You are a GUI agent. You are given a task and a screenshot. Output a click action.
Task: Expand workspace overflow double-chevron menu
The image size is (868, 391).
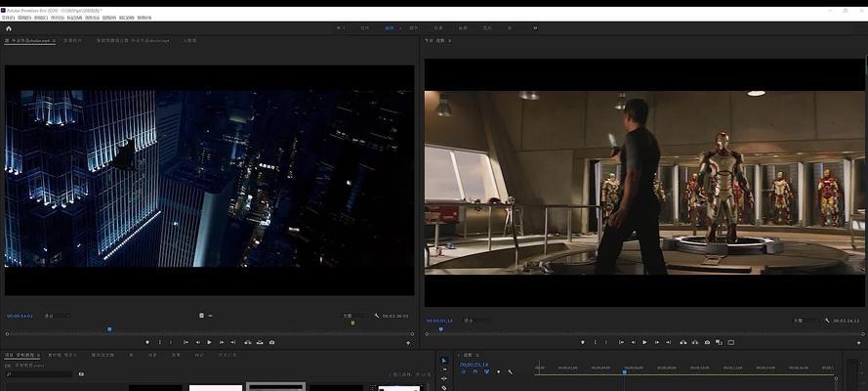[535, 27]
